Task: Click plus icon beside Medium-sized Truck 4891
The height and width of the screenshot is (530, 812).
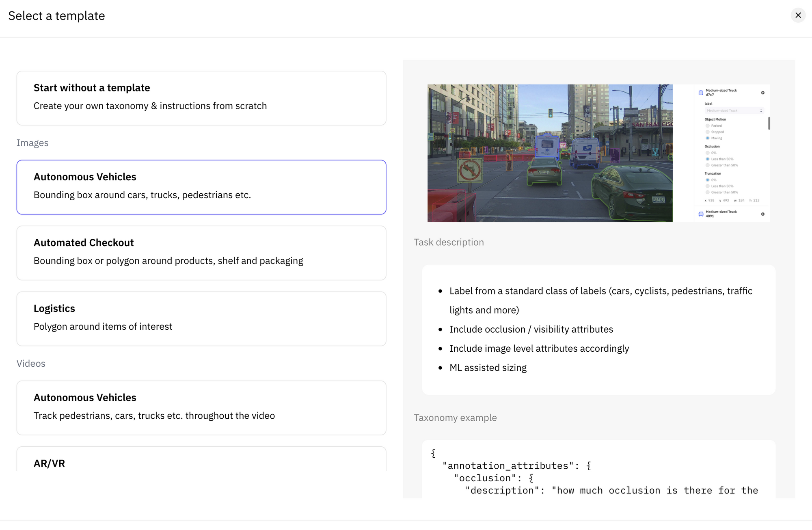Action: click(762, 214)
